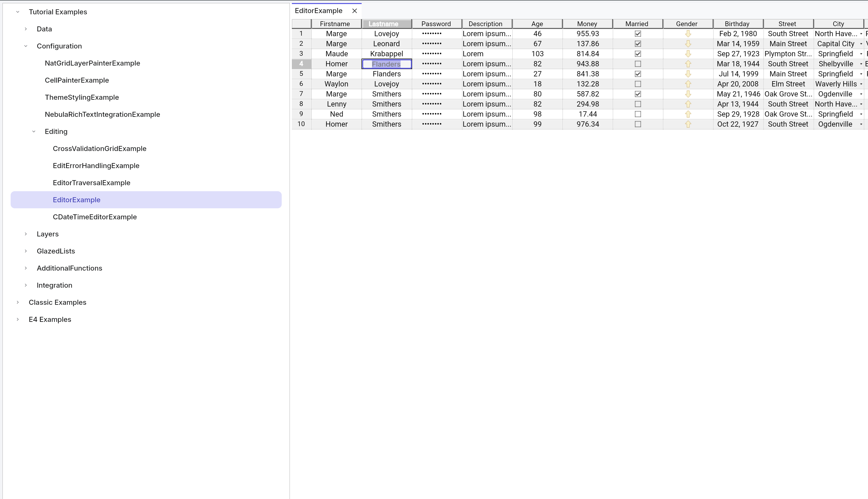The width and height of the screenshot is (868, 499).
Task: Toggle Married checkbox for Lenny Smithers
Action: pos(637,104)
